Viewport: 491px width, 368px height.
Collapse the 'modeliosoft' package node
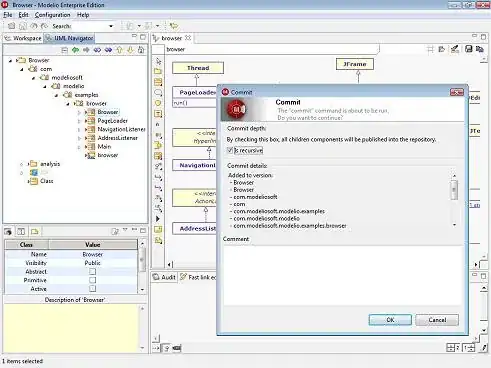(33, 78)
